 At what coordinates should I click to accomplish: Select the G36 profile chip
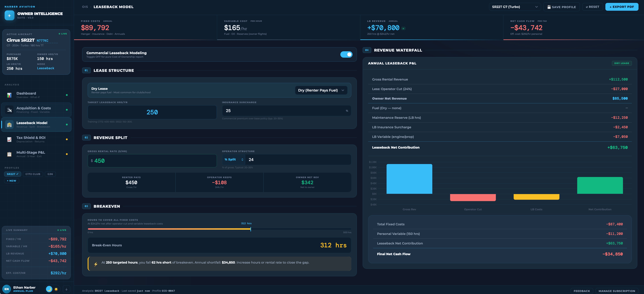50,174
